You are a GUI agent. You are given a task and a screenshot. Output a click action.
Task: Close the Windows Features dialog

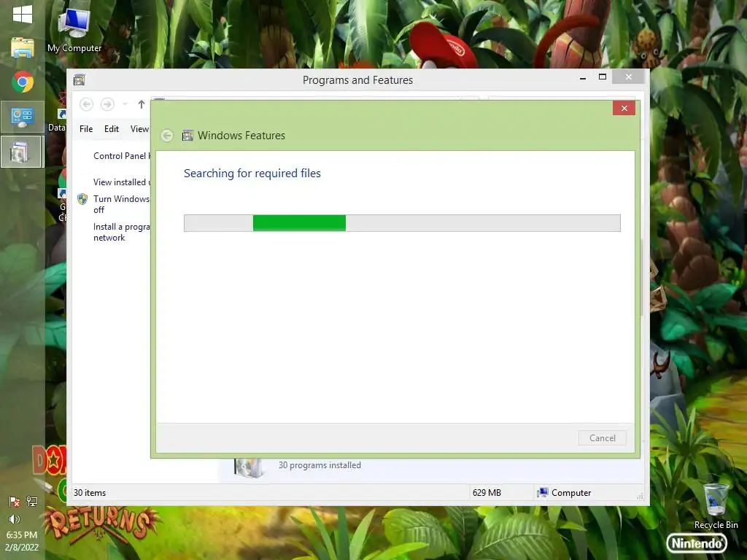624,108
